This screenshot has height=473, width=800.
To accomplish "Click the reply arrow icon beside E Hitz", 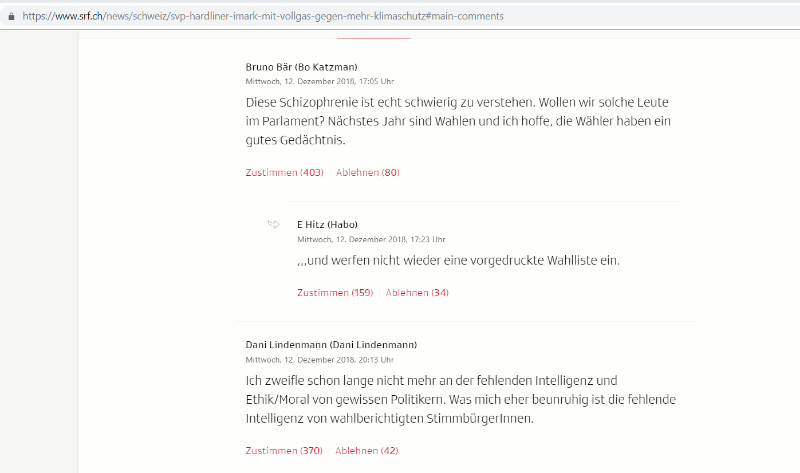I will tap(273, 224).
